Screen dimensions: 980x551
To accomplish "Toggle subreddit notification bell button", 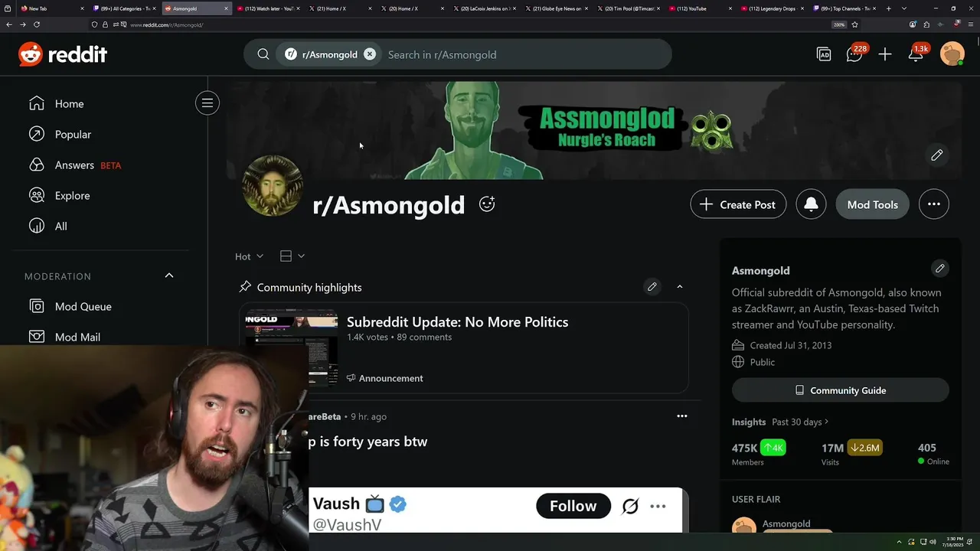I will pos(811,204).
